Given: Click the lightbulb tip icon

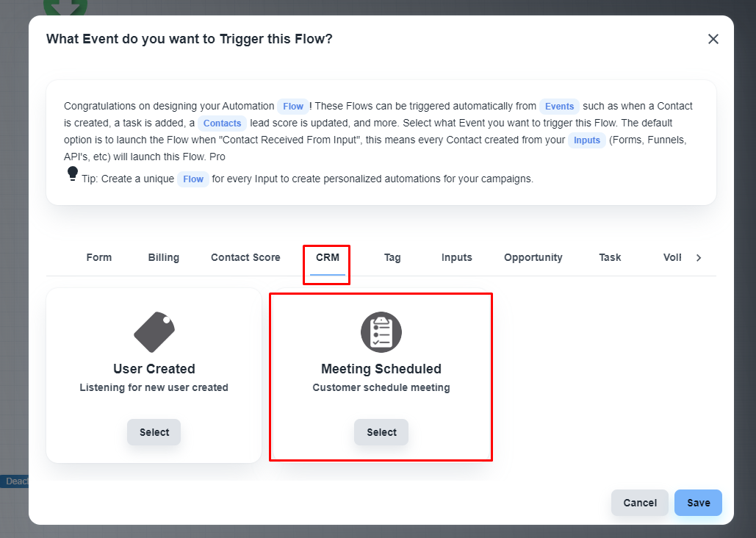Looking at the screenshot, I should click(72, 173).
